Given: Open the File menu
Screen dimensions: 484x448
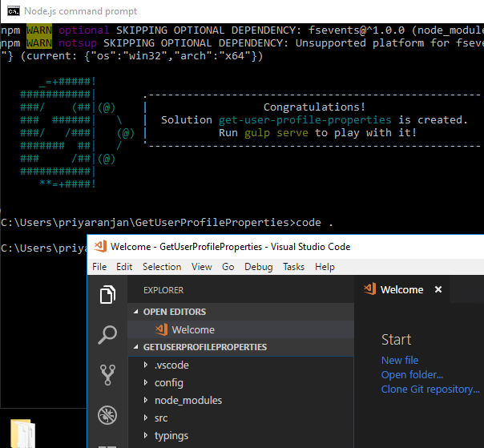Looking at the screenshot, I should coord(99,266).
